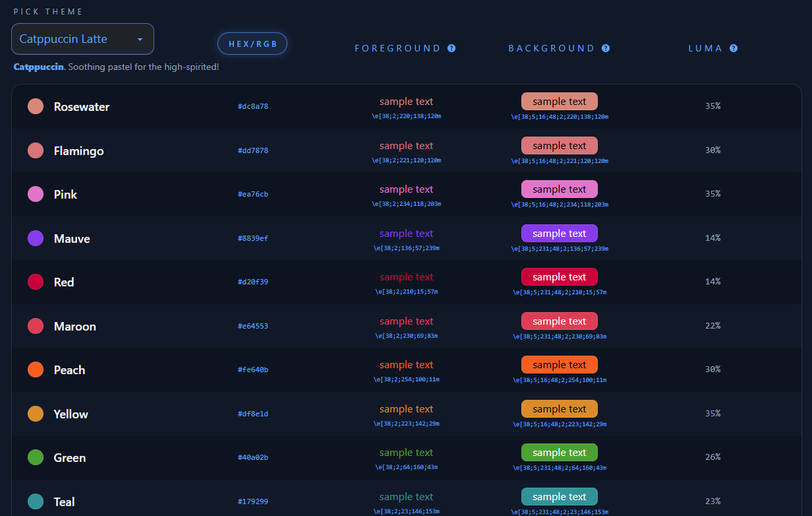Click the Pink background sample text pill
The image size is (812, 516).
(x=560, y=189)
